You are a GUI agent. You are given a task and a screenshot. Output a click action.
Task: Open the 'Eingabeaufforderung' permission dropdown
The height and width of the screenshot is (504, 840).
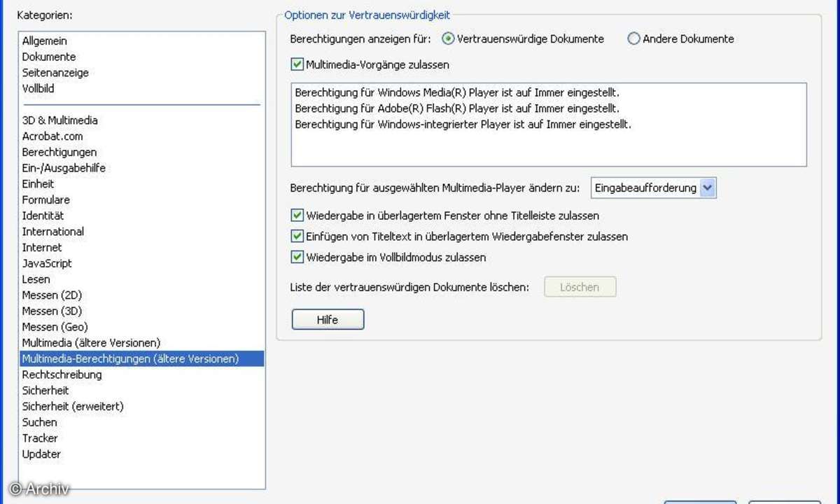coord(653,188)
